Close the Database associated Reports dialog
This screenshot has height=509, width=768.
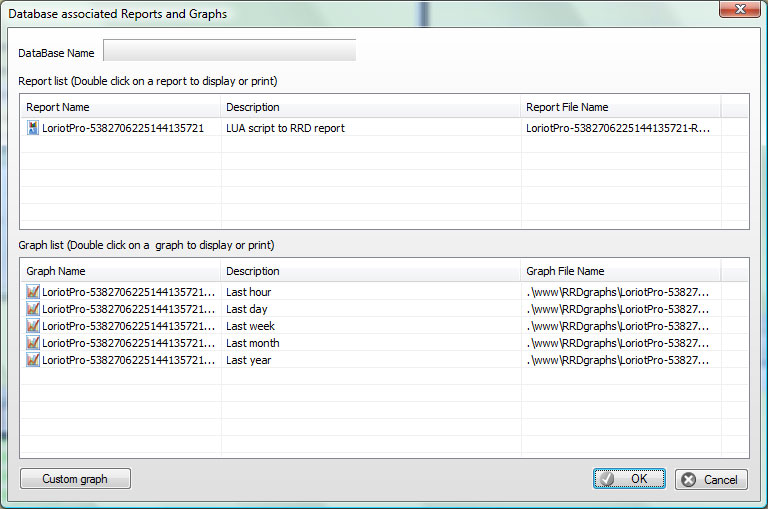[x=738, y=10]
